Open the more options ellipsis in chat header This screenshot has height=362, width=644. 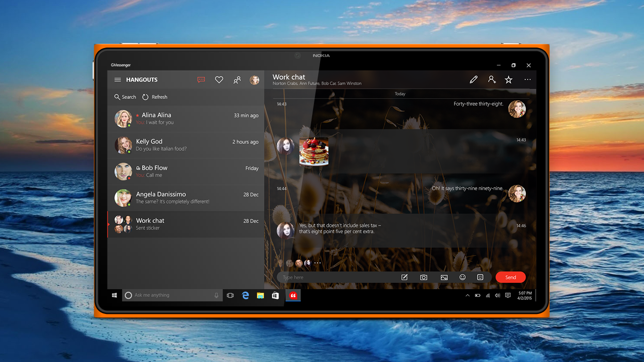(x=528, y=80)
